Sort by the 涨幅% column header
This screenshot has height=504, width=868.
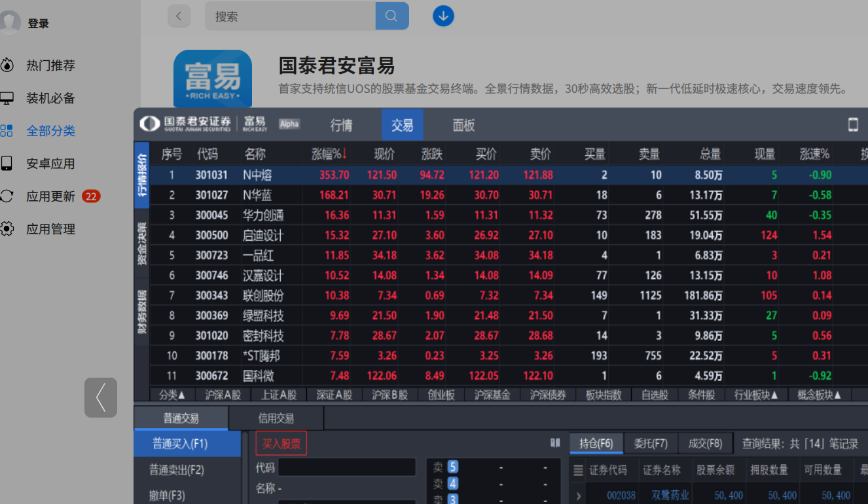[x=329, y=154]
